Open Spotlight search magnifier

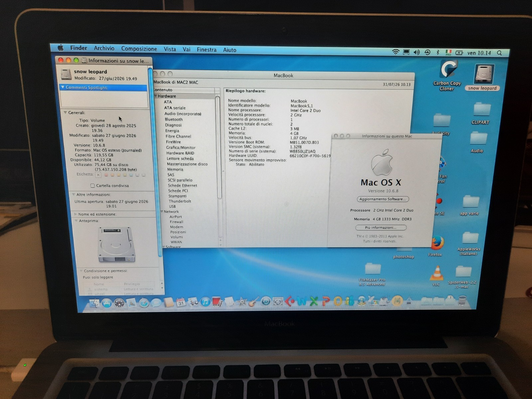click(x=499, y=53)
